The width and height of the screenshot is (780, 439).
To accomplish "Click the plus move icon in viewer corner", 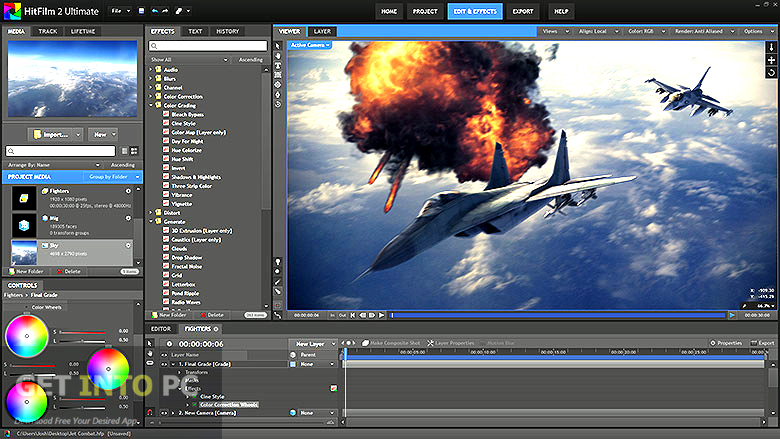I will [772, 60].
